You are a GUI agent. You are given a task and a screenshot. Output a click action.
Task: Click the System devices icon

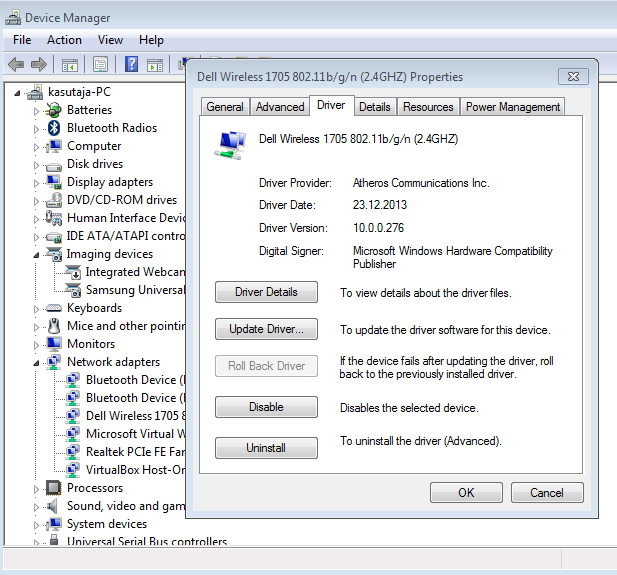click(x=54, y=524)
